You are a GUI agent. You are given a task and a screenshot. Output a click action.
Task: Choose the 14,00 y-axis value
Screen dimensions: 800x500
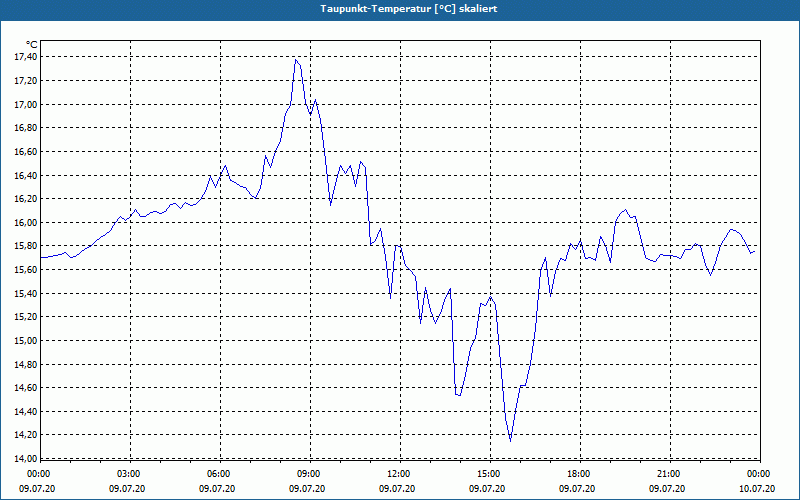[x=26, y=458]
